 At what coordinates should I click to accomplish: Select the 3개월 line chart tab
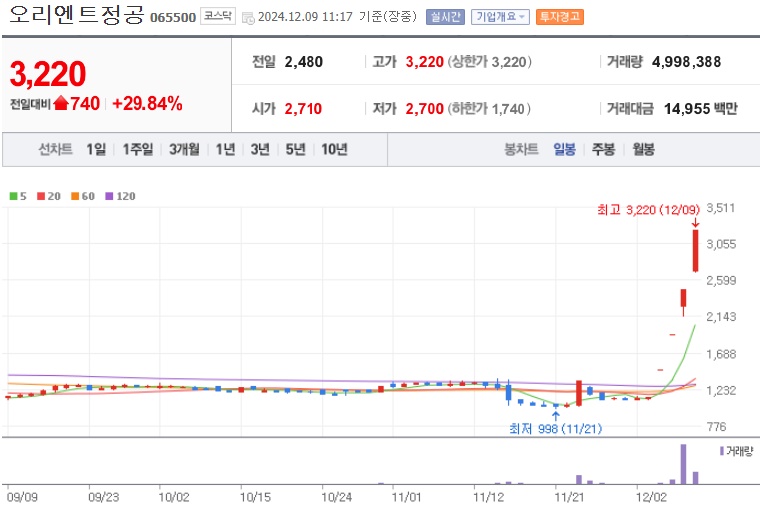tap(184, 149)
